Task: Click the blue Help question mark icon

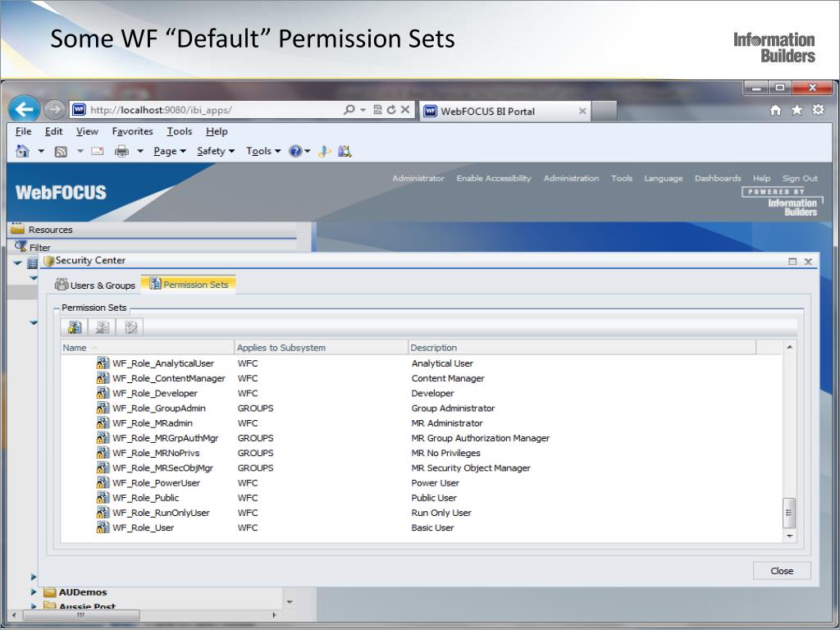Action: pyautogui.click(x=295, y=151)
